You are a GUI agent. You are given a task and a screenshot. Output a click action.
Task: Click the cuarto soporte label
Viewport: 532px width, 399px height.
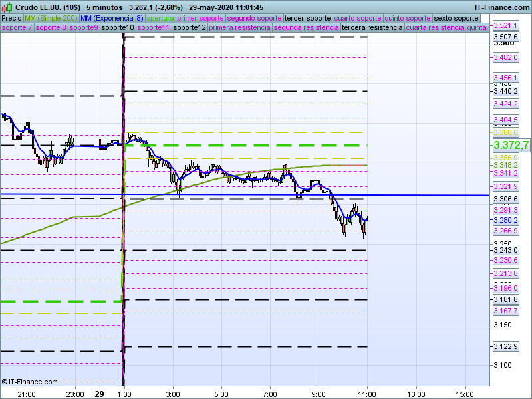[358, 19]
